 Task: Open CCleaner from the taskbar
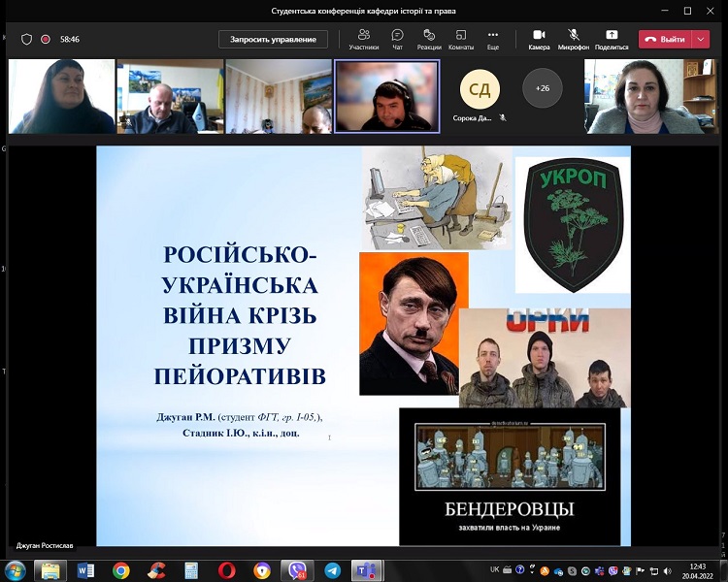[156, 570]
